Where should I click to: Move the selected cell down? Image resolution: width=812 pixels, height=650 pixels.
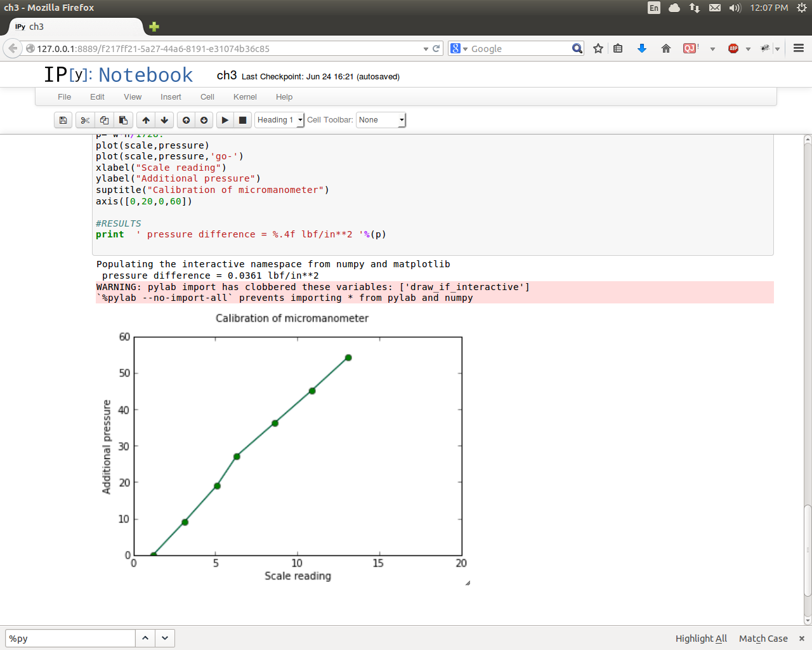[x=164, y=120]
